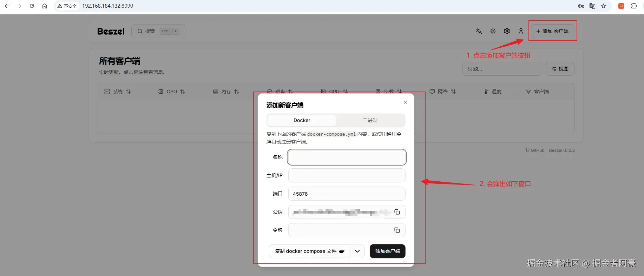Open the Beszel user account icon
This screenshot has height=276, width=644.
(521, 31)
